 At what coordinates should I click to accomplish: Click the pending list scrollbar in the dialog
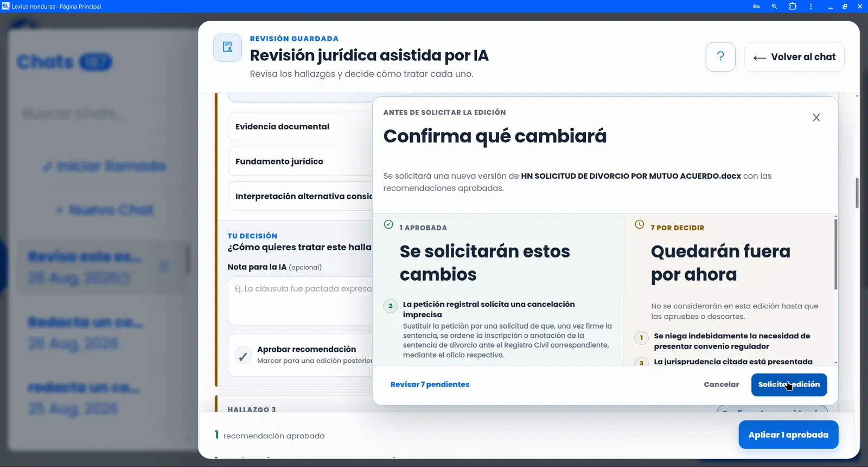(835, 254)
